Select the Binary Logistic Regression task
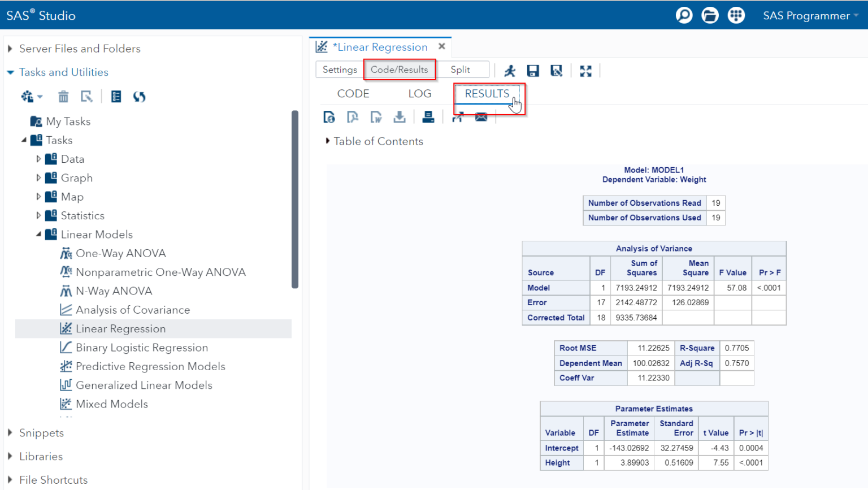The image size is (868, 490). (142, 348)
